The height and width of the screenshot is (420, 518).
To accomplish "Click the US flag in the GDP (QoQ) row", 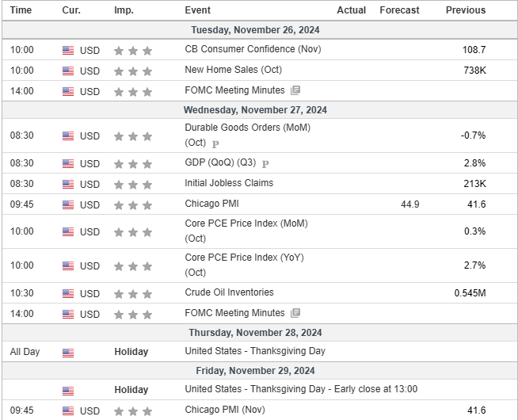I will [x=68, y=163].
